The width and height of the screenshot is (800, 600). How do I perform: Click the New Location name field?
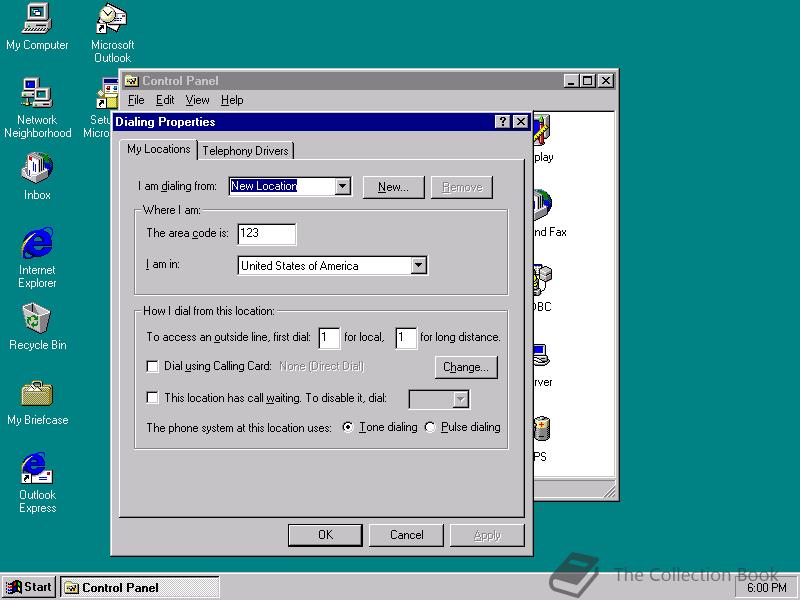pyautogui.click(x=282, y=186)
